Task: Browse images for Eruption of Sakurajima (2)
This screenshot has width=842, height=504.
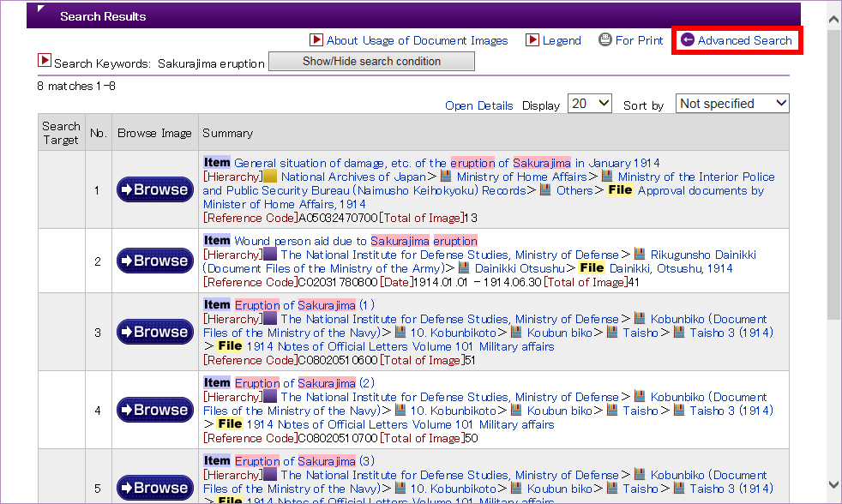Action: click(x=155, y=410)
